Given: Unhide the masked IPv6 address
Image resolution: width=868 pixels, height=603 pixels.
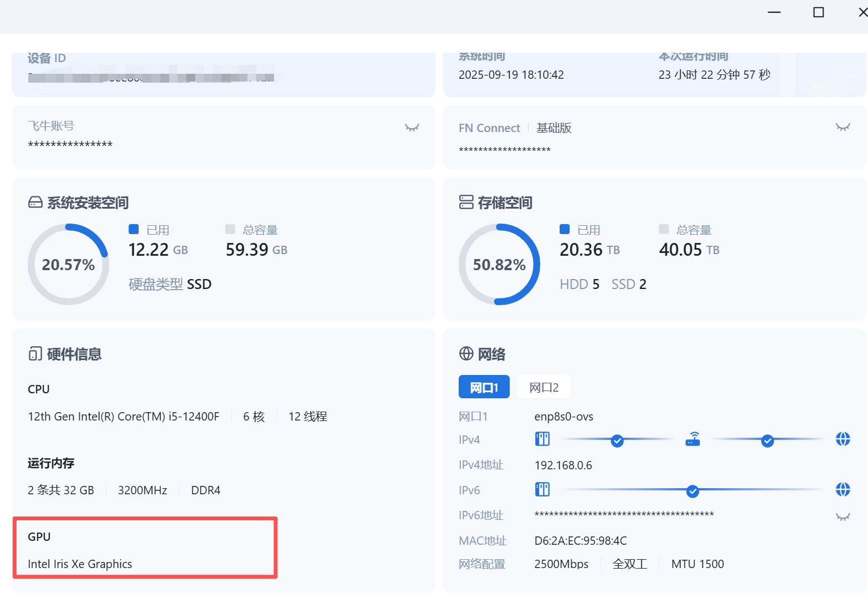Looking at the screenshot, I should pos(842,517).
